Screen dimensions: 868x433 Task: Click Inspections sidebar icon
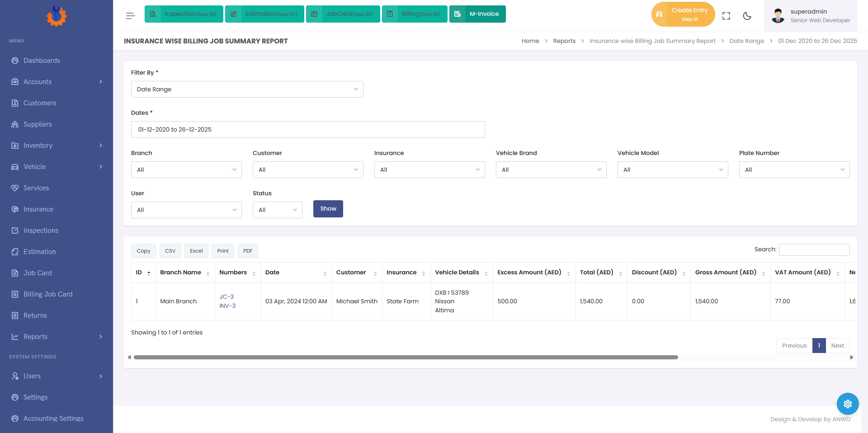pyautogui.click(x=15, y=231)
